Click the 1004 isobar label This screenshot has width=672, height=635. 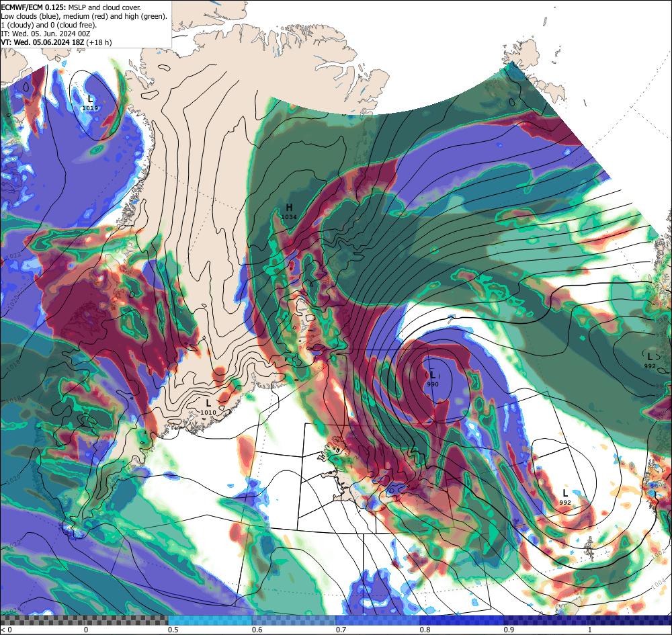(659, 585)
